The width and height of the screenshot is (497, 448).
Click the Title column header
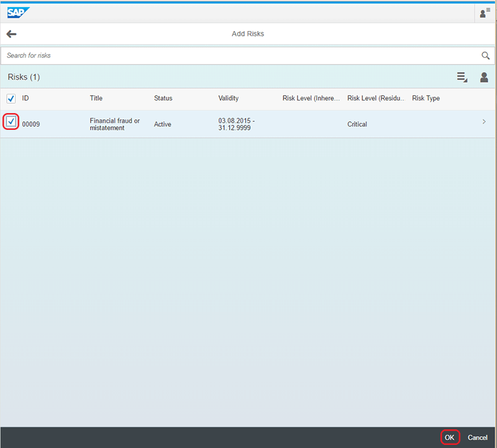point(96,98)
